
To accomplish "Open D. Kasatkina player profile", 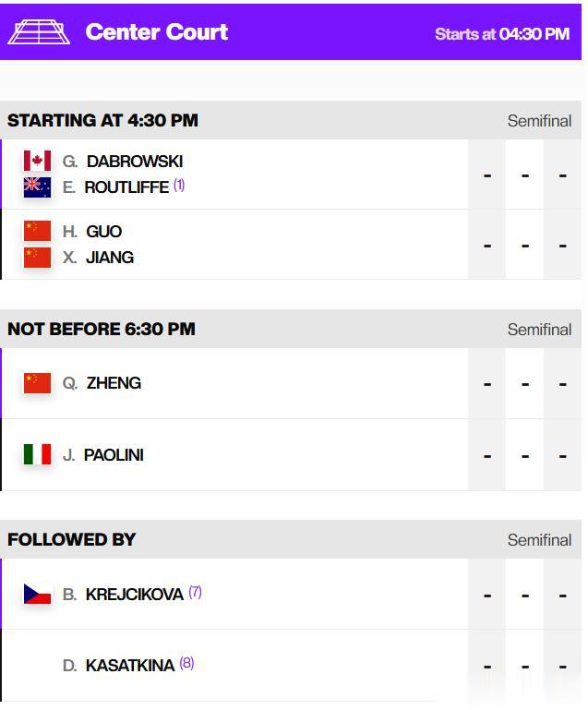I will 118,666.
